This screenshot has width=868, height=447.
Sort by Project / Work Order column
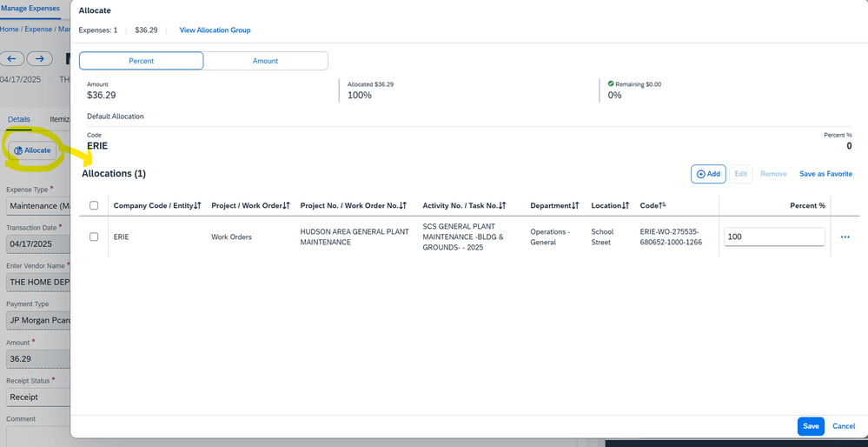(x=251, y=205)
